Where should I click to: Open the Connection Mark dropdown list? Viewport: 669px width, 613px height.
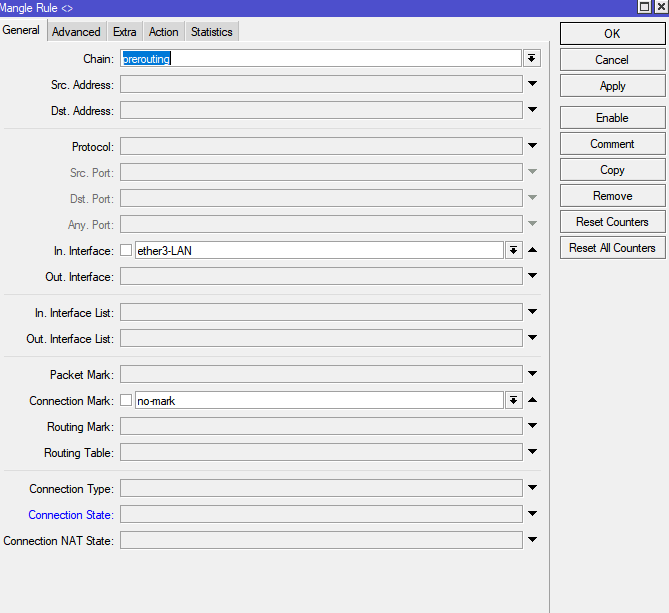click(x=514, y=401)
